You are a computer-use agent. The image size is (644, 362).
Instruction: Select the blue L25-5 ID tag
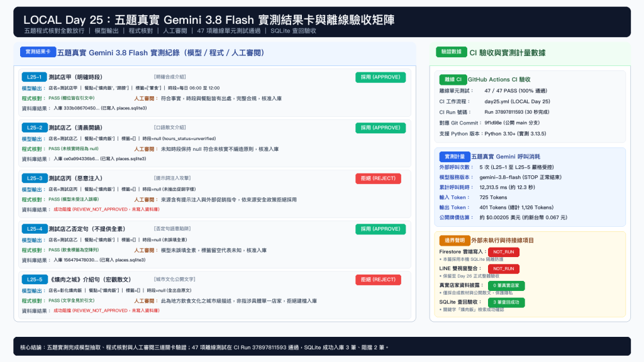[34, 280]
